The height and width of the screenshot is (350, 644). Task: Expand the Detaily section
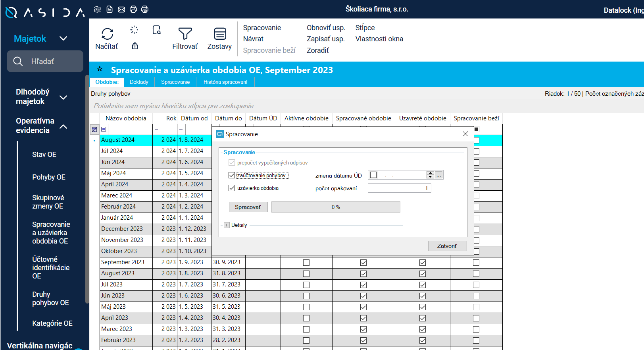(x=227, y=225)
